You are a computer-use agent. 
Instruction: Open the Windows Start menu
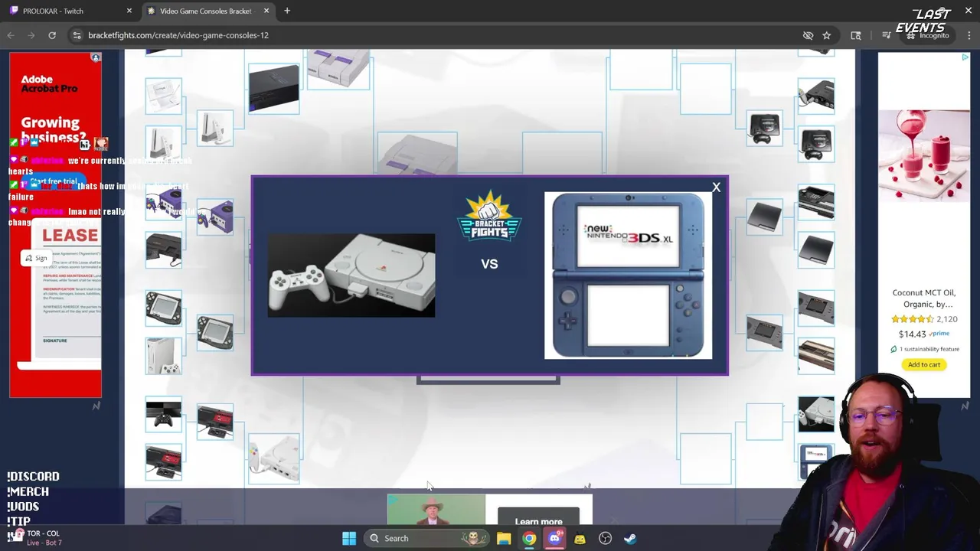349,538
